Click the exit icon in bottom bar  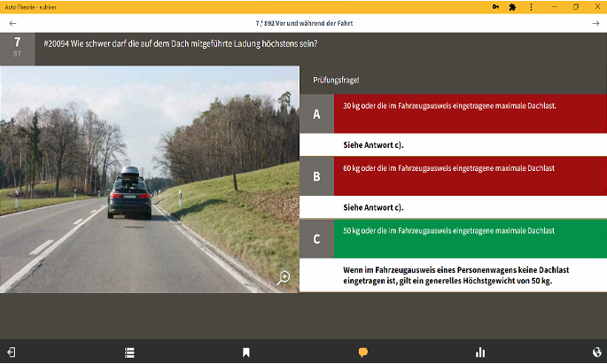pos(12,352)
